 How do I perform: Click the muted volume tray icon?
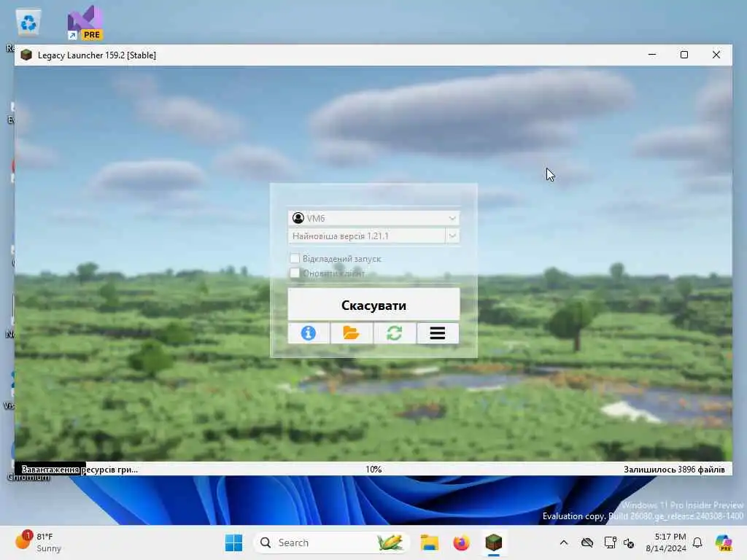coord(629,542)
